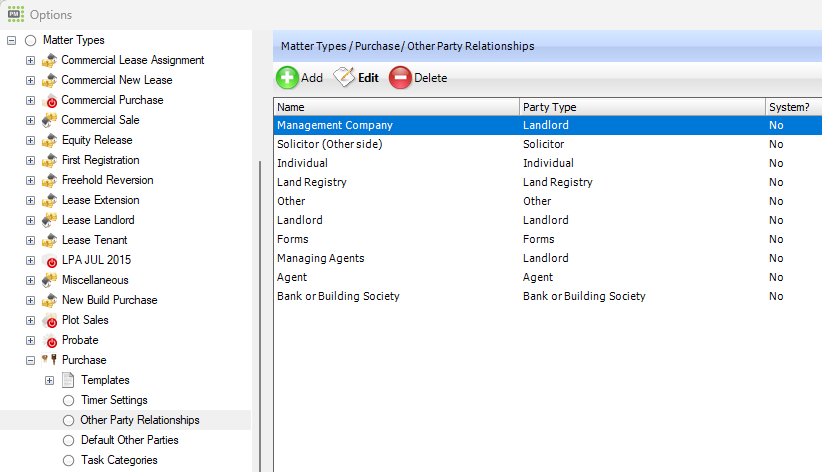Click the Options window app icon
The image size is (822, 472).
(x=16, y=14)
